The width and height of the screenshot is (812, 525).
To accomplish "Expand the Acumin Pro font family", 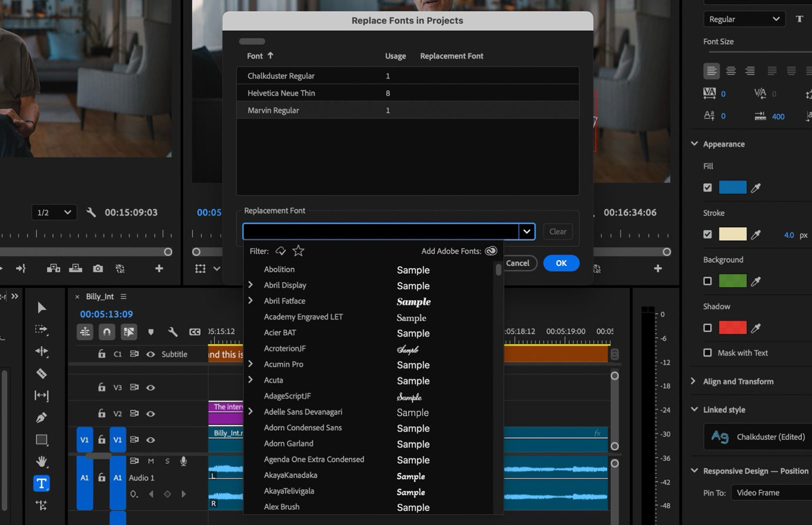I will pyautogui.click(x=250, y=364).
